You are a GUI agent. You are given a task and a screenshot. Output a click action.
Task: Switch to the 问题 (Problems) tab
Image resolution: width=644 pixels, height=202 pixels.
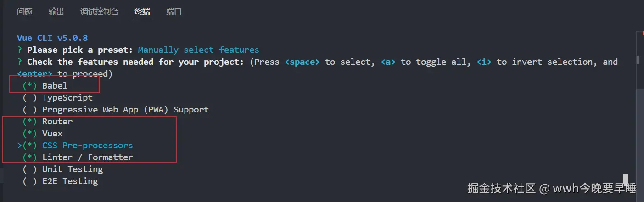pyautogui.click(x=25, y=12)
